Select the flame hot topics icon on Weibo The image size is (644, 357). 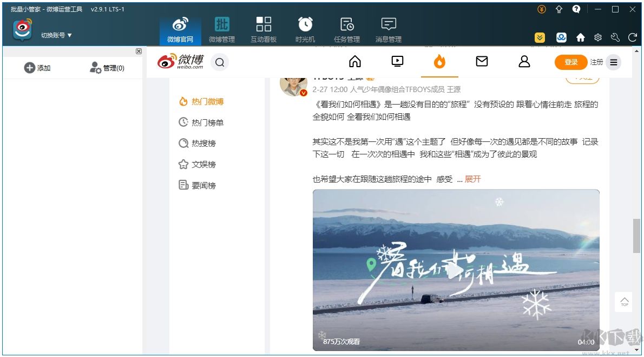tap(439, 62)
